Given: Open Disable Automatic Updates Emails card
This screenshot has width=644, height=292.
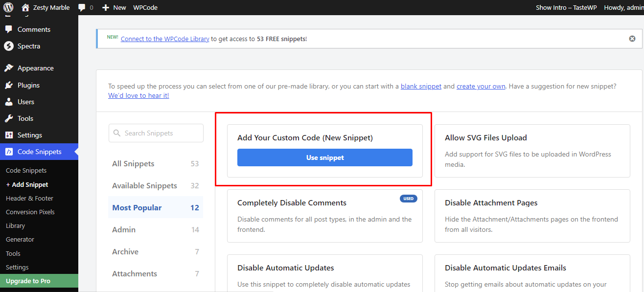Looking at the screenshot, I should (x=532, y=273).
